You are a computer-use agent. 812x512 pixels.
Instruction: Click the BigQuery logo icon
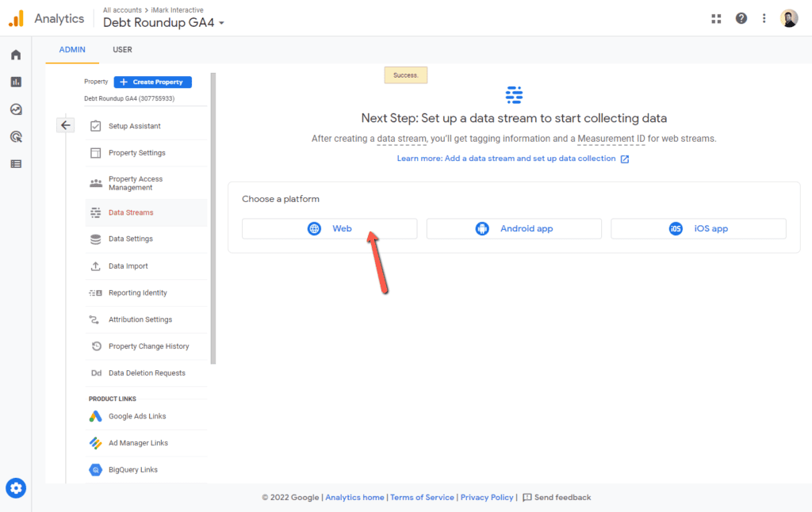pos(95,469)
